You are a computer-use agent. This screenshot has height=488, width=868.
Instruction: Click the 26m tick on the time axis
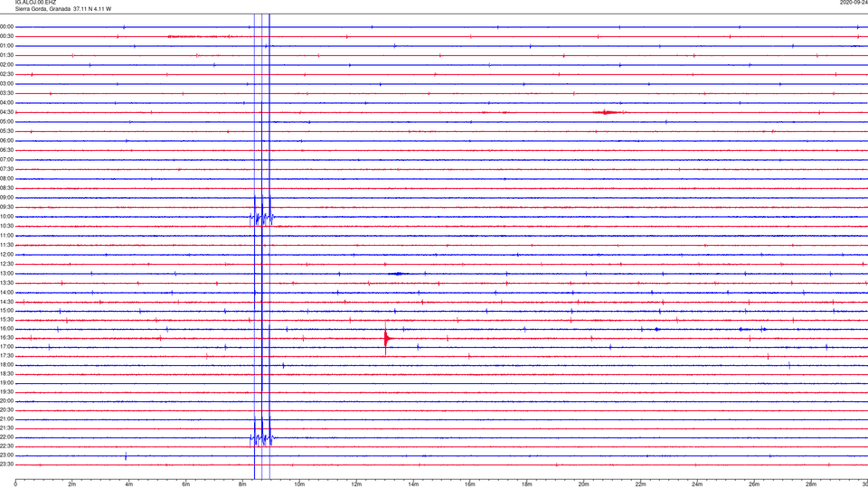[754, 484]
